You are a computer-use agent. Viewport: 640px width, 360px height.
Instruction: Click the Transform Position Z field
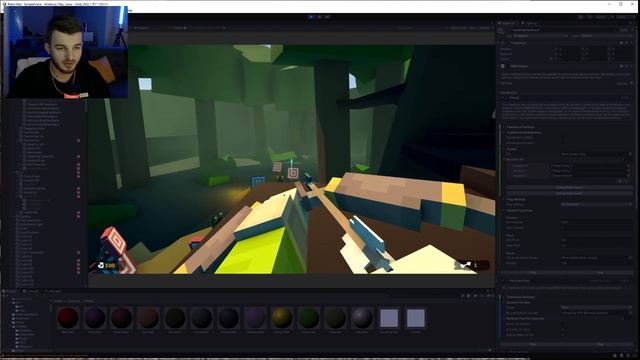(x=622, y=49)
